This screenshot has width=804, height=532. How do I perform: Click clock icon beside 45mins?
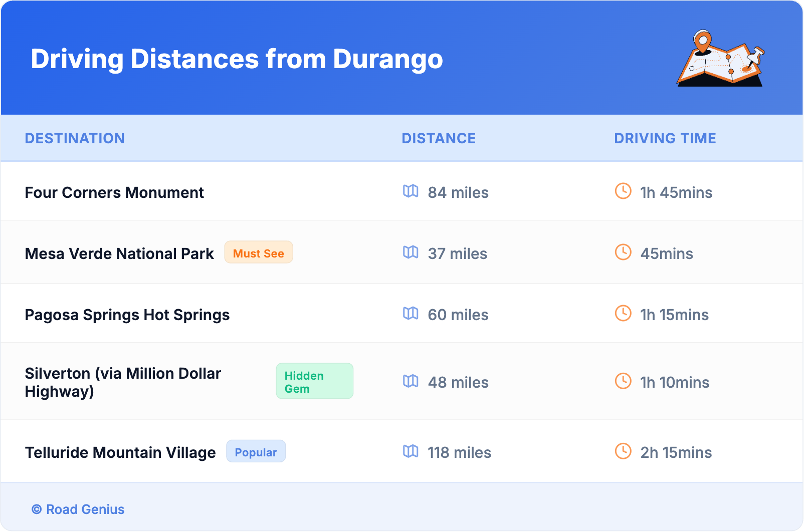pos(623,252)
